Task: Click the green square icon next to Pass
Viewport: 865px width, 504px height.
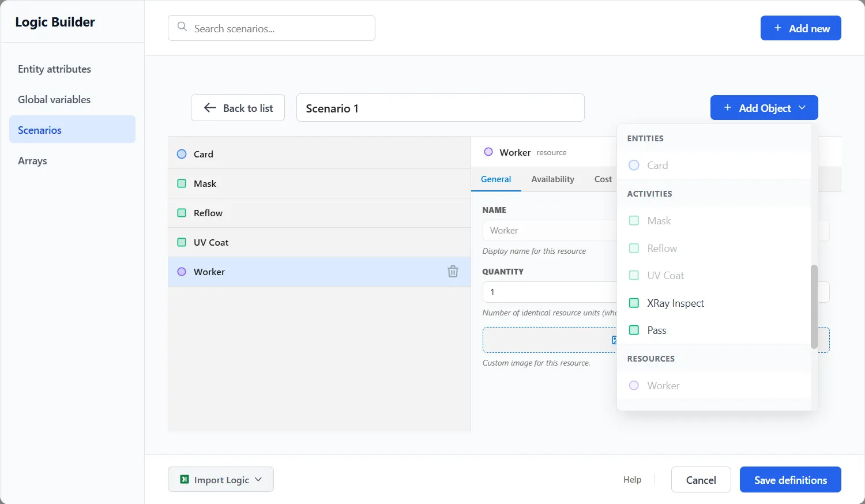Action: (634, 330)
